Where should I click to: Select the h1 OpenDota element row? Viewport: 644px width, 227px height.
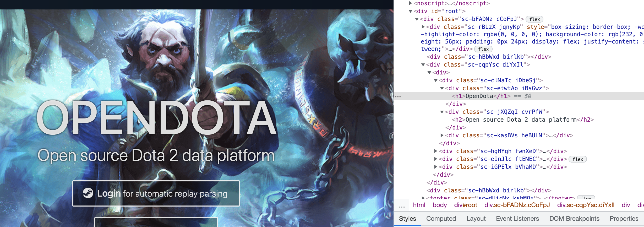point(519,96)
